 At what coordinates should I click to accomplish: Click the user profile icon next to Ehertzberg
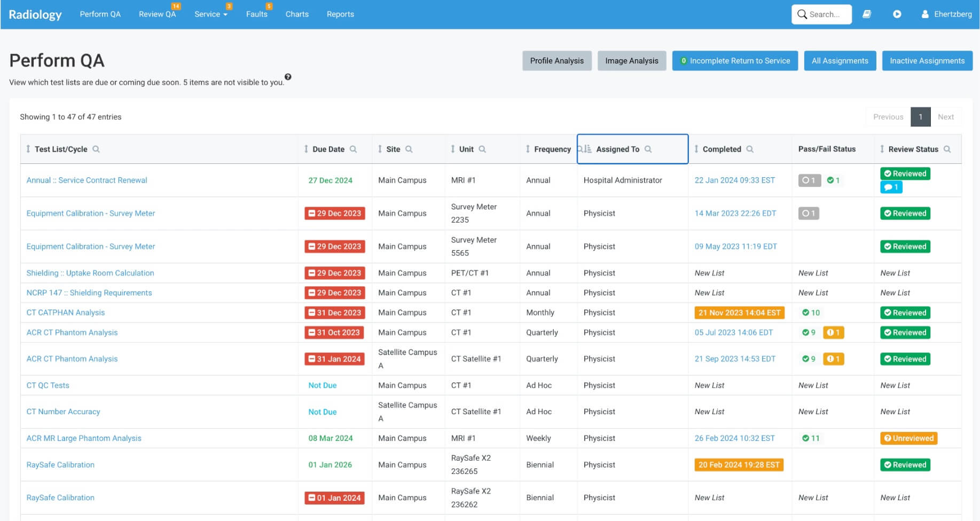point(926,14)
